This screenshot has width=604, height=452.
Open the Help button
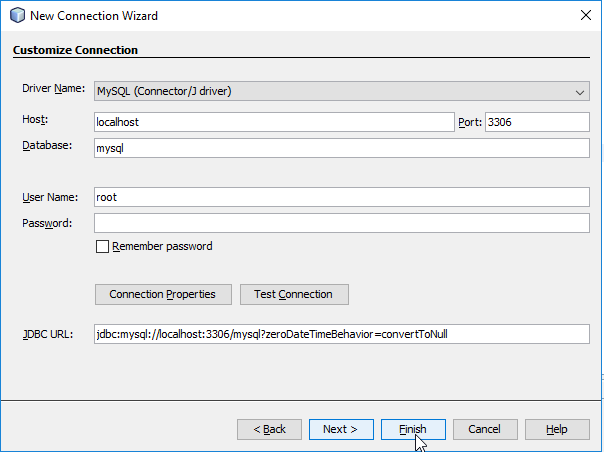point(557,429)
